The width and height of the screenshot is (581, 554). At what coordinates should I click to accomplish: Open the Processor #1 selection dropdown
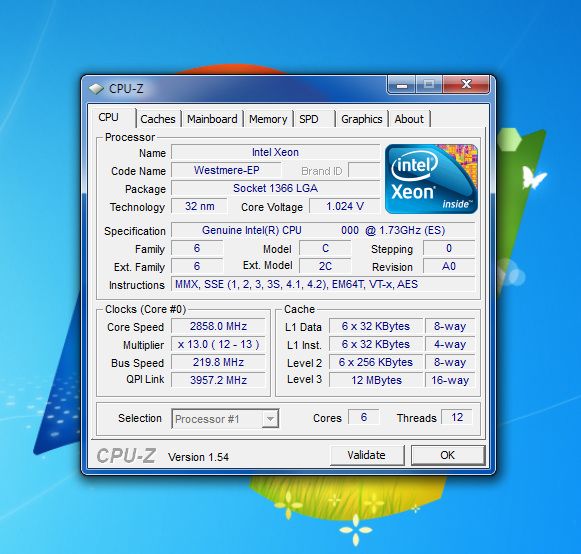coord(225,419)
